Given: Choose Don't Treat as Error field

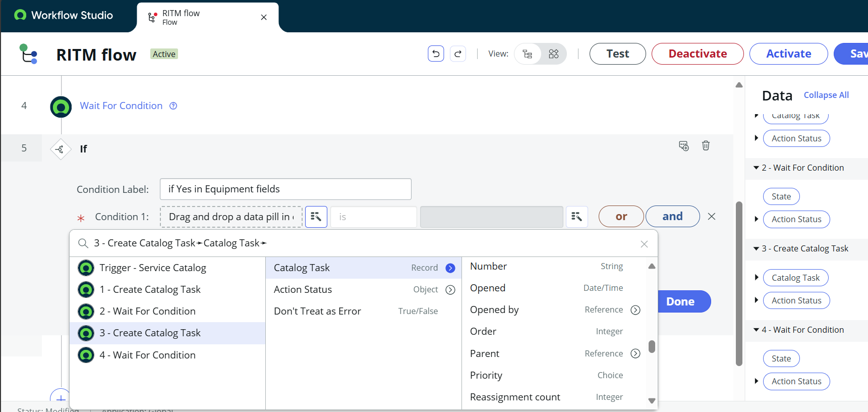Looking at the screenshot, I should 364,311.
